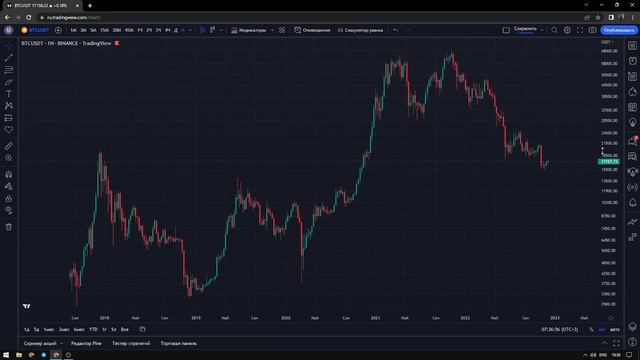Select the crosshair cursor tool

pyautogui.click(x=9, y=46)
